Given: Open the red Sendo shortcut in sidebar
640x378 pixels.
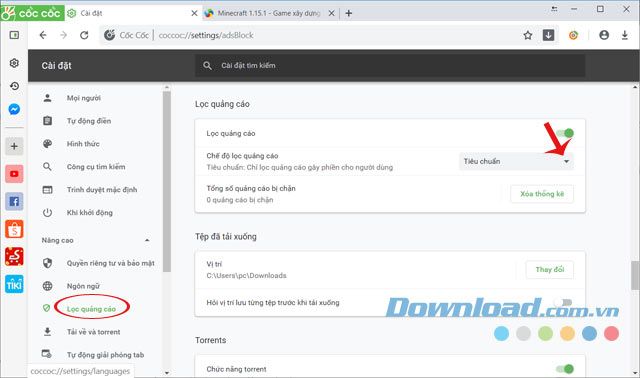Looking at the screenshot, I should 14,257.
